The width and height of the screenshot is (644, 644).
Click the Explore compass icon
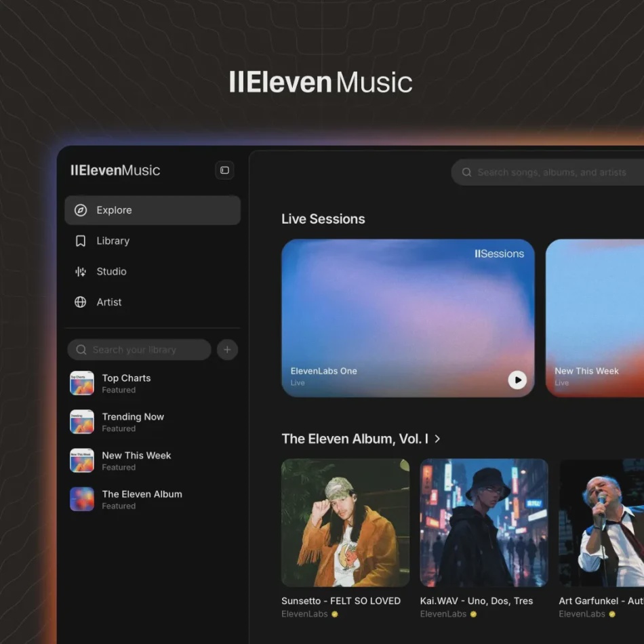[x=81, y=210]
